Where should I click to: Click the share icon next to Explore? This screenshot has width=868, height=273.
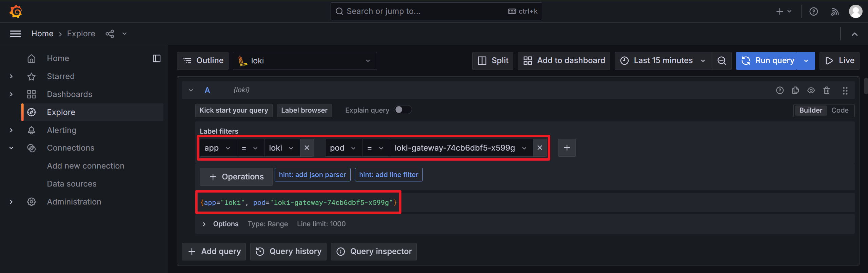pos(110,34)
